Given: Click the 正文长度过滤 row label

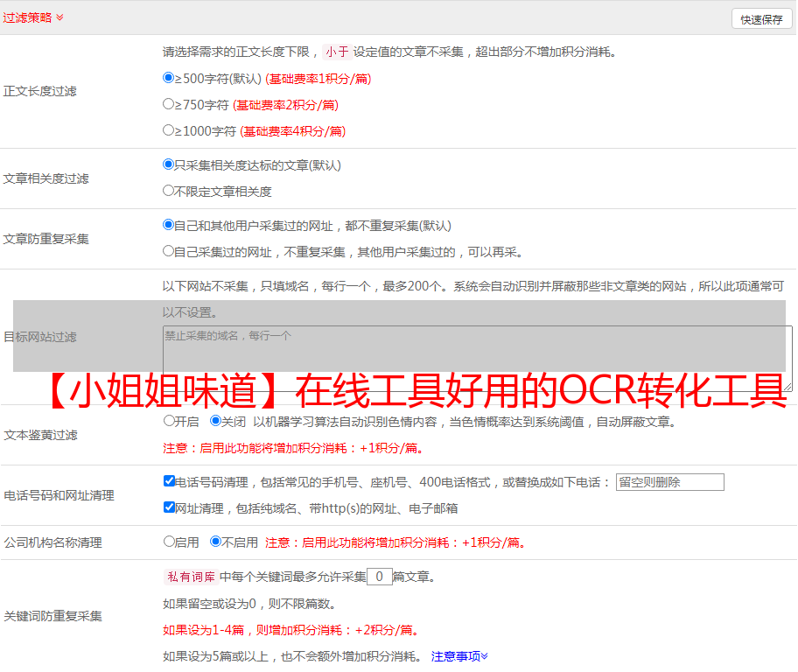Looking at the screenshot, I should (x=39, y=91).
